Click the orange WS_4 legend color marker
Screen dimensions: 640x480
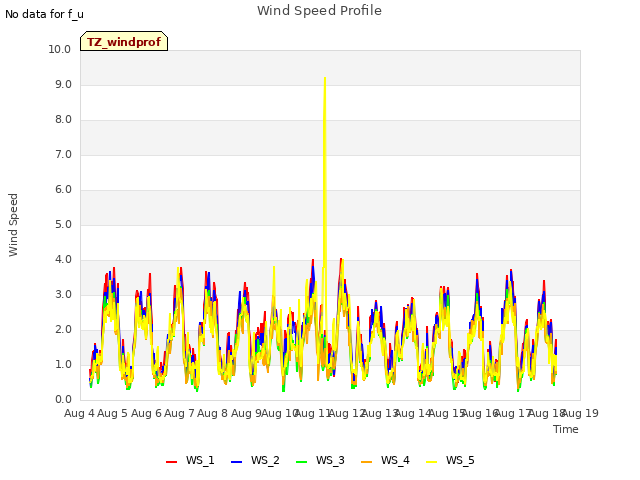point(367,462)
